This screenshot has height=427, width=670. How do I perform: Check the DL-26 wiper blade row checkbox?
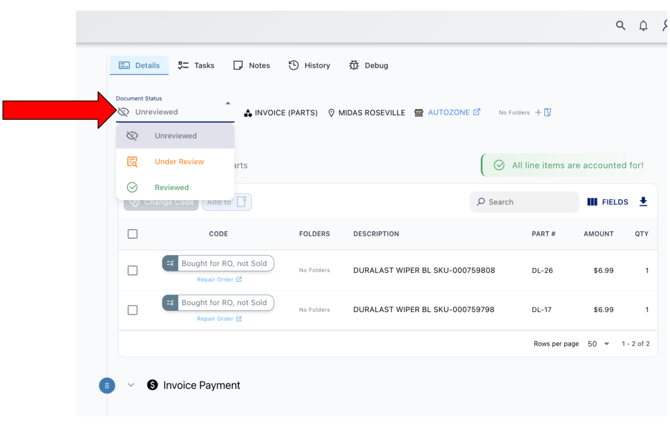pos(132,271)
